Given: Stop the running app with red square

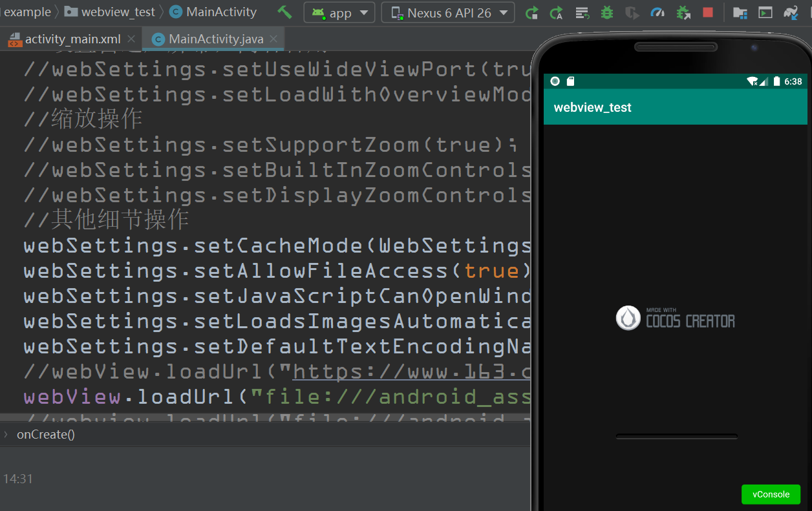Looking at the screenshot, I should pyautogui.click(x=708, y=12).
